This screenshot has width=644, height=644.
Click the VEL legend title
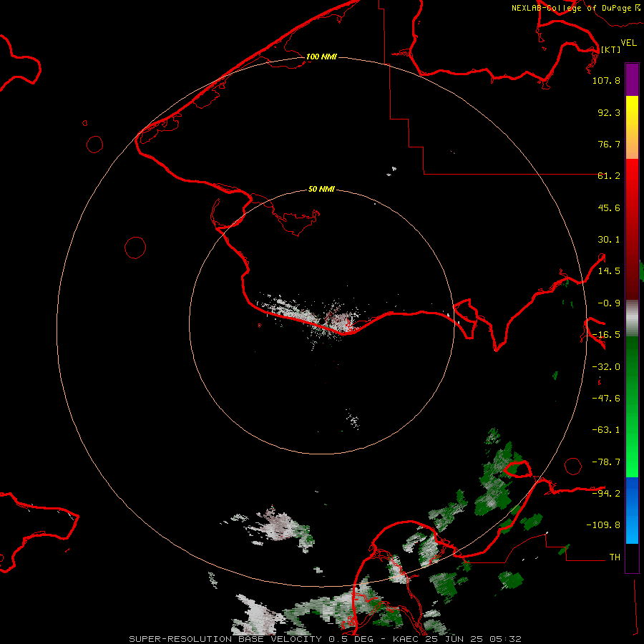[x=628, y=43]
